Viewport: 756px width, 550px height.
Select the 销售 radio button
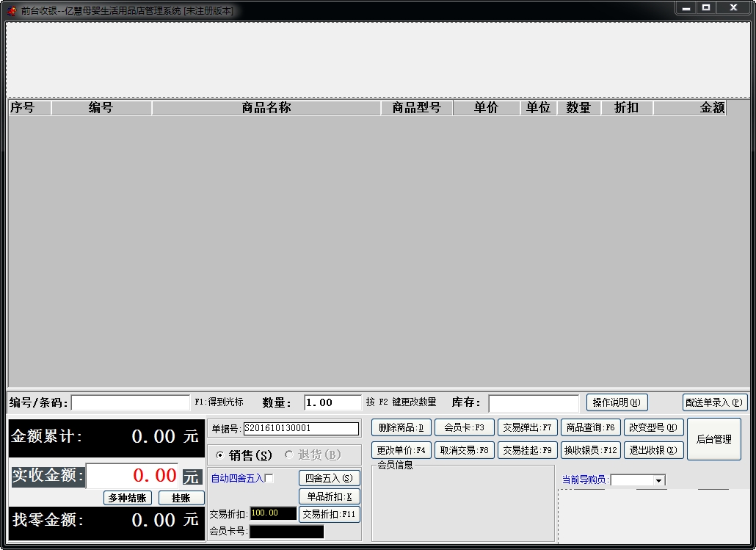[220, 455]
